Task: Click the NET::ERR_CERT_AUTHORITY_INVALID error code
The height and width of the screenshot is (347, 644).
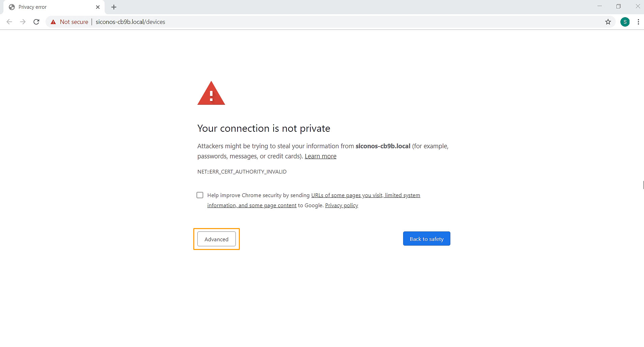Action: pos(242,172)
